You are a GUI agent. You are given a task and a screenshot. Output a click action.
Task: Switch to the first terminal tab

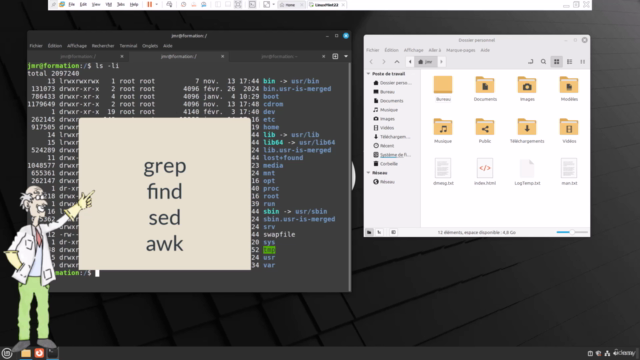click(78, 56)
